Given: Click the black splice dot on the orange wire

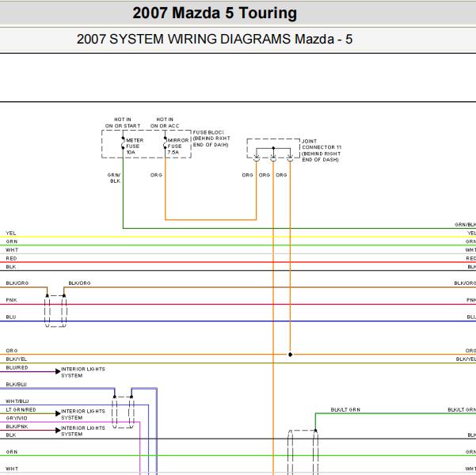Looking at the screenshot, I should [290, 355].
